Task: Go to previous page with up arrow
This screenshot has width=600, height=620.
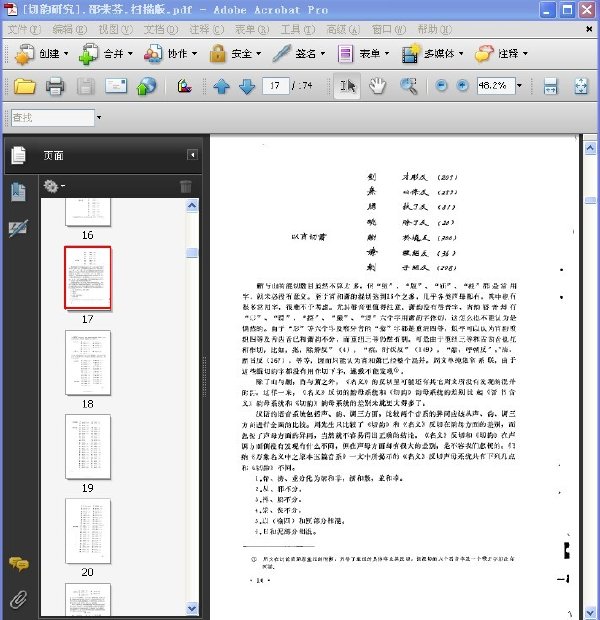Action: click(x=221, y=86)
